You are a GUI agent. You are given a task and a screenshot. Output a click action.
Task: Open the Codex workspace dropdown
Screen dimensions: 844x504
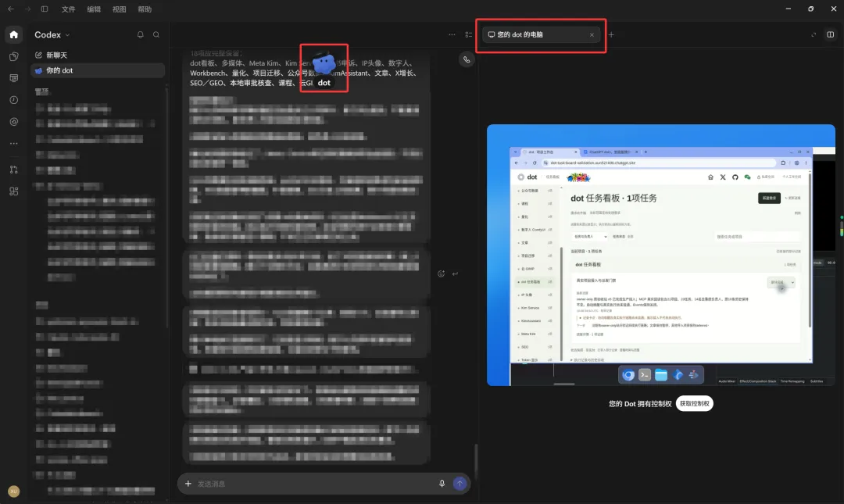click(52, 34)
